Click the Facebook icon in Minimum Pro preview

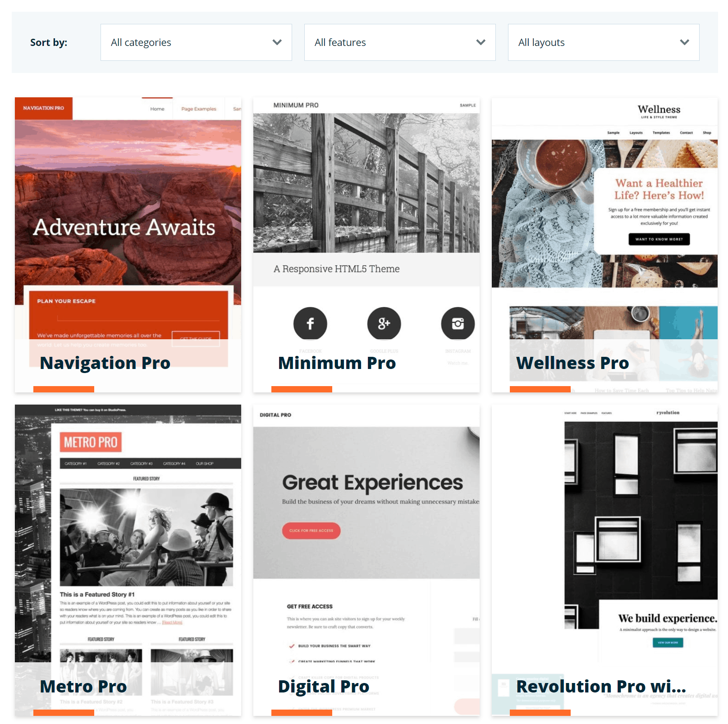[310, 323]
